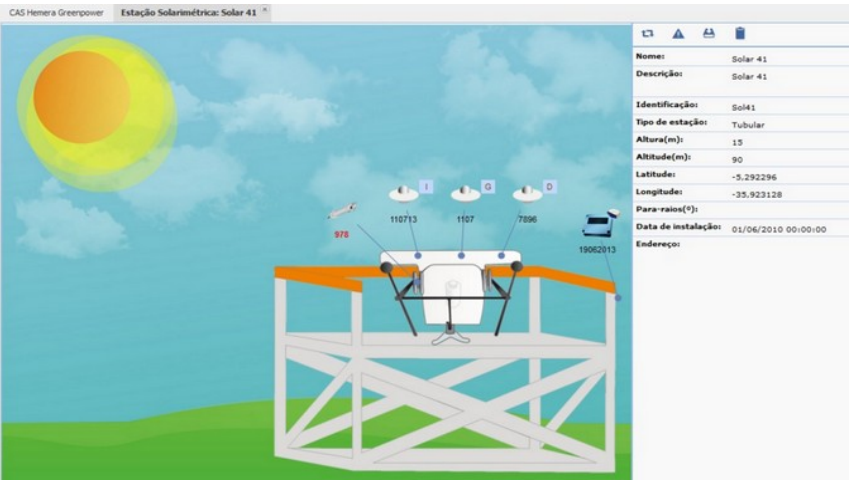Click the 'D' badge next to the right pyranometer
The height and width of the screenshot is (486, 858).
[x=549, y=187]
